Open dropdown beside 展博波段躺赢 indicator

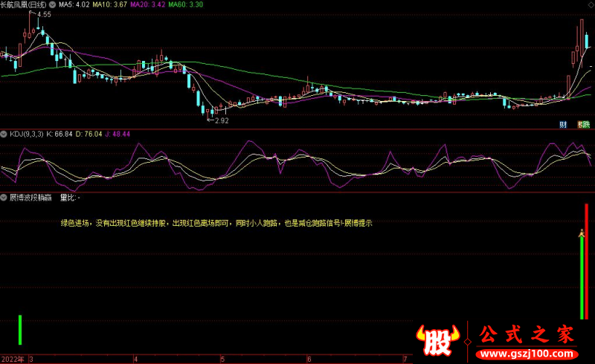tap(4, 198)
